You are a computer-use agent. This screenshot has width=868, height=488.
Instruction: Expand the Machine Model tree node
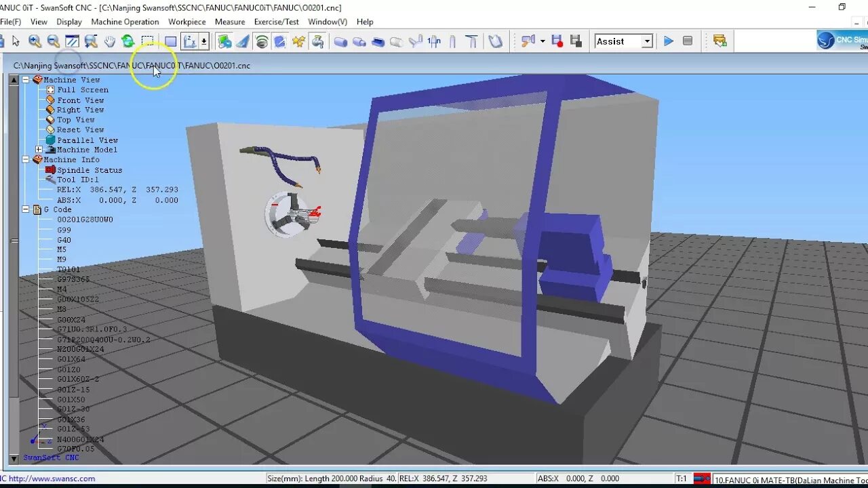click(39, 149)
